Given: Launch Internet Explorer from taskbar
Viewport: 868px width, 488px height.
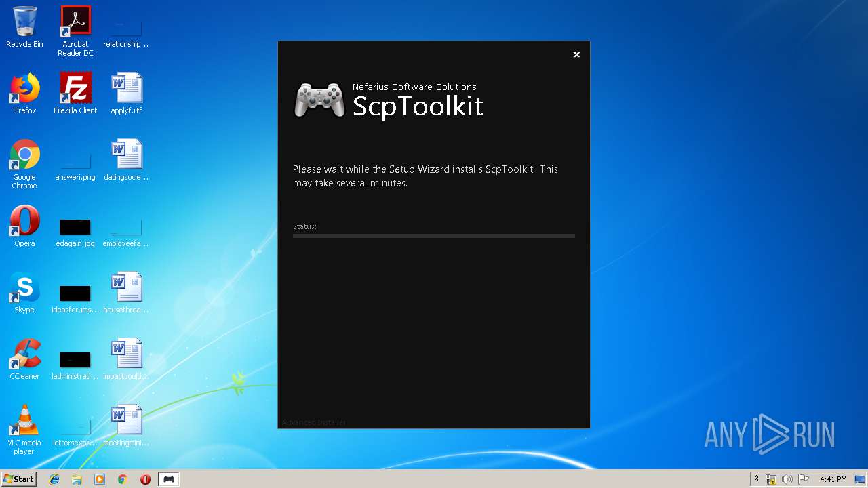Looking at the screenshot, I should pos(54,479).
